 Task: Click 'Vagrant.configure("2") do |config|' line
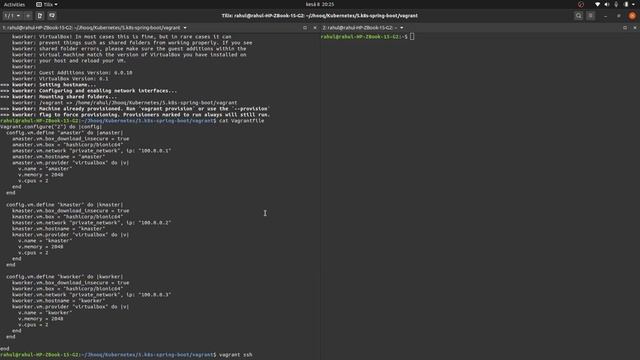point(51,127)
